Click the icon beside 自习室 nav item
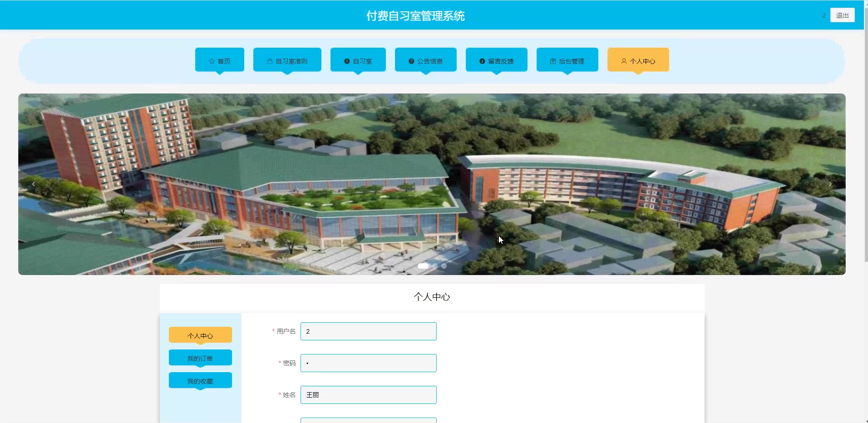This screenshot has width=868, height=423. click(347, 61)
